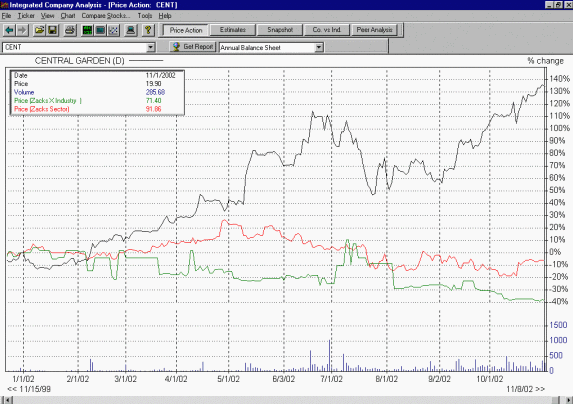Screen dimensions: 573x404
Task: Minimize the window from the title bar
Action: (549, 5)
